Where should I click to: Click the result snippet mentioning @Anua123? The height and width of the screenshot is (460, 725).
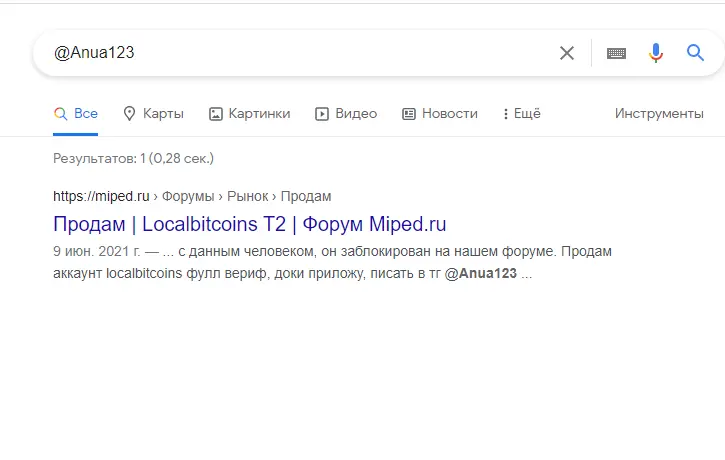[332, 263]
